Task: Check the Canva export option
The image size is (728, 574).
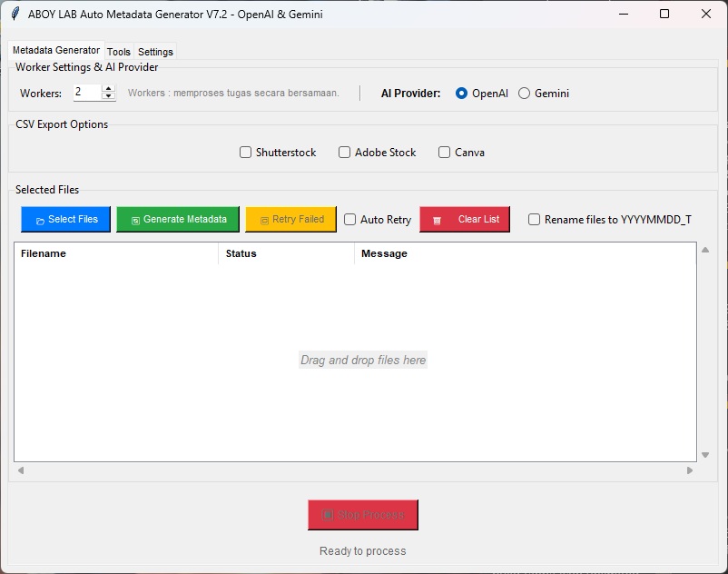Action: (444, 153)
